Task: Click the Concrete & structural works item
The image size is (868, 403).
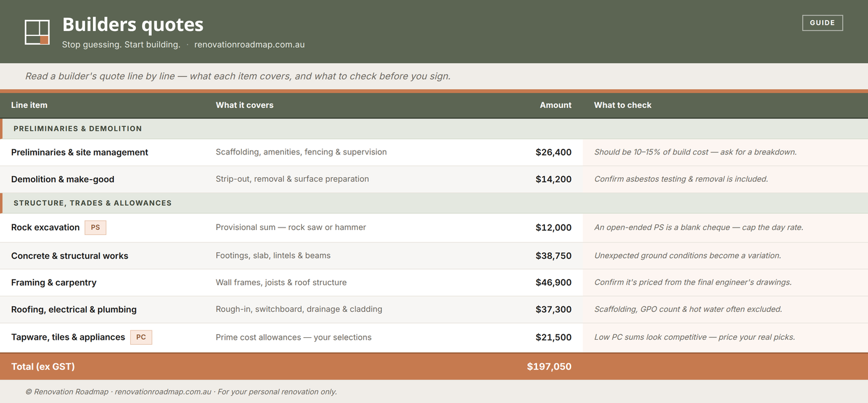Action: [x=69, y=256]
